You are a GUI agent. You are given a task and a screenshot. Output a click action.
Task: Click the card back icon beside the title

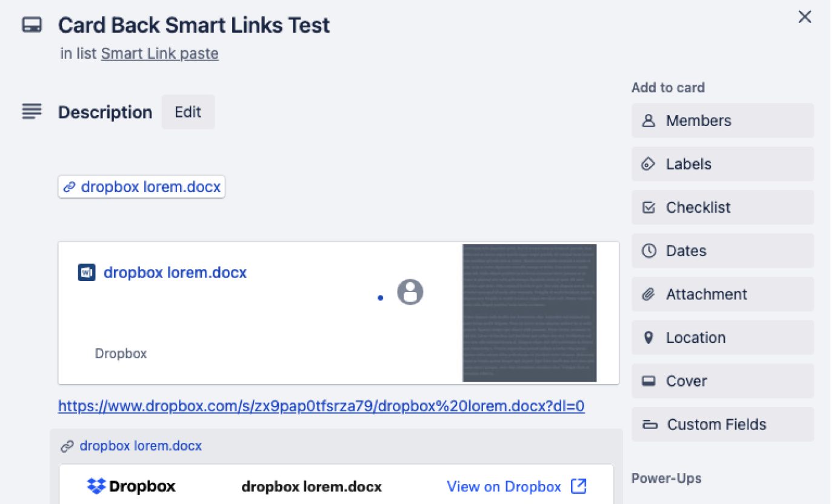[32, 24]
